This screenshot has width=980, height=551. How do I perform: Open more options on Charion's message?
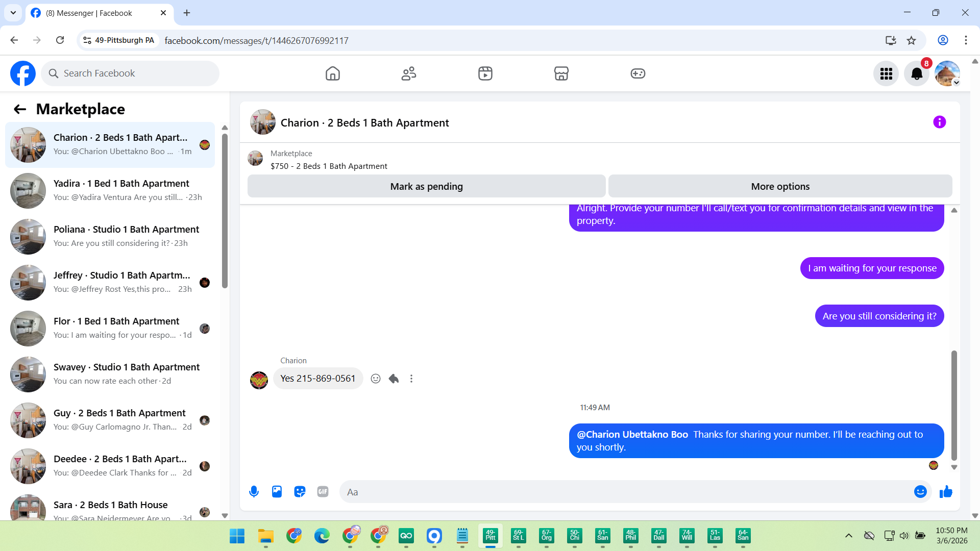coord(411,379)
